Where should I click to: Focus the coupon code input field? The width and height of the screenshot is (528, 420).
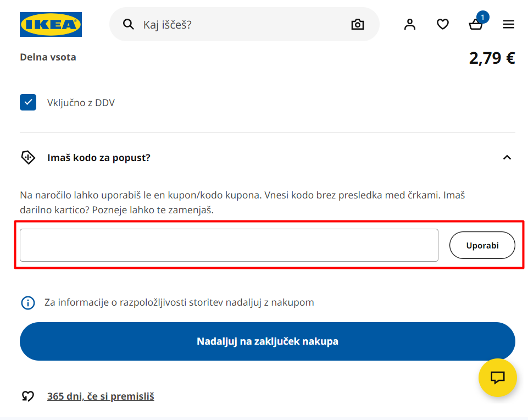tap(229, 245)
